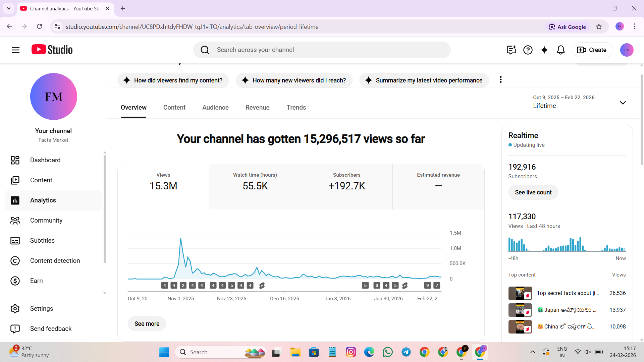Click See live count button
The image size is (644, 362).
pos(533,192)
